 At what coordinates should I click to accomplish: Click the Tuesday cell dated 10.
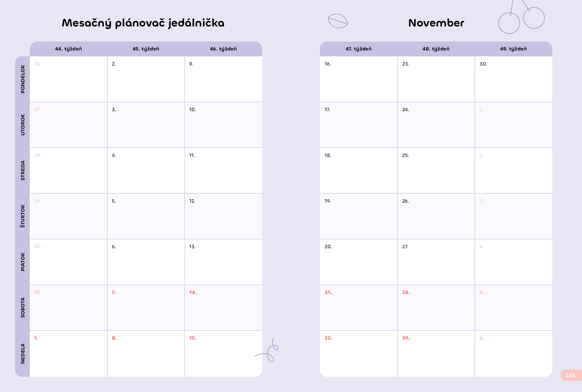click(x=224, y=125)
